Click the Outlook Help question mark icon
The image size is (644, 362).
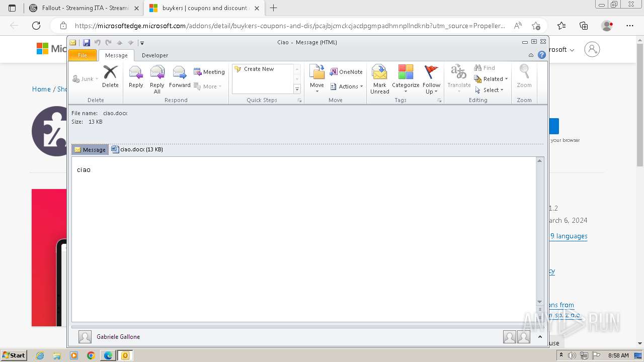[x=542, y=55]
